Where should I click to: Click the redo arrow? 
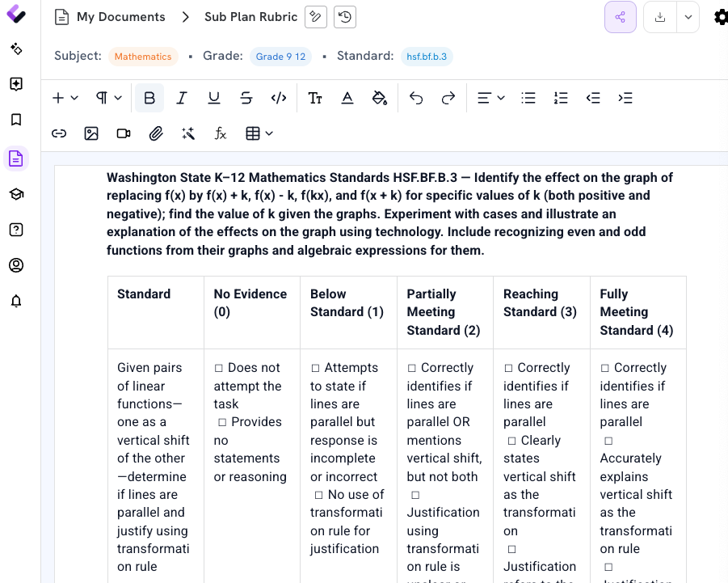point(448,98)
